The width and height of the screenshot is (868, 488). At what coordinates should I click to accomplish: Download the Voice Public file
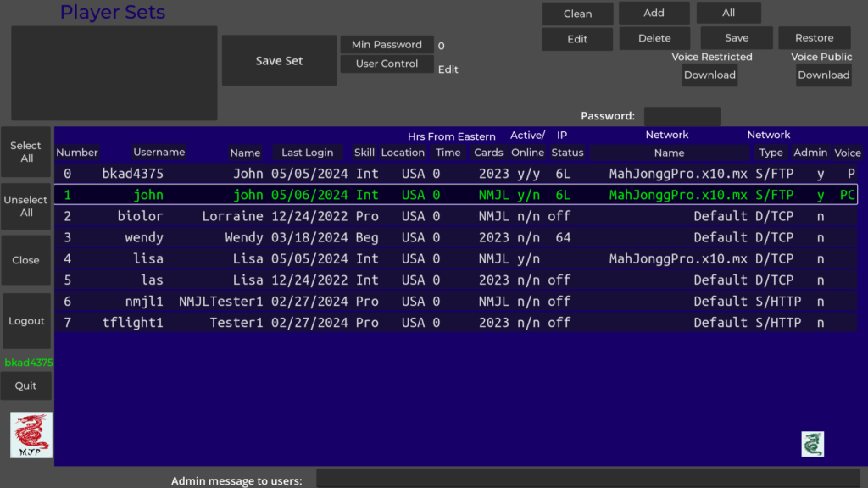[823, 75]
